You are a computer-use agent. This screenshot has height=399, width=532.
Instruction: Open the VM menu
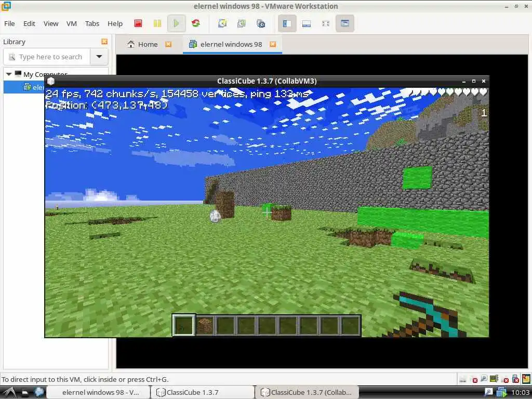[71, 23]
